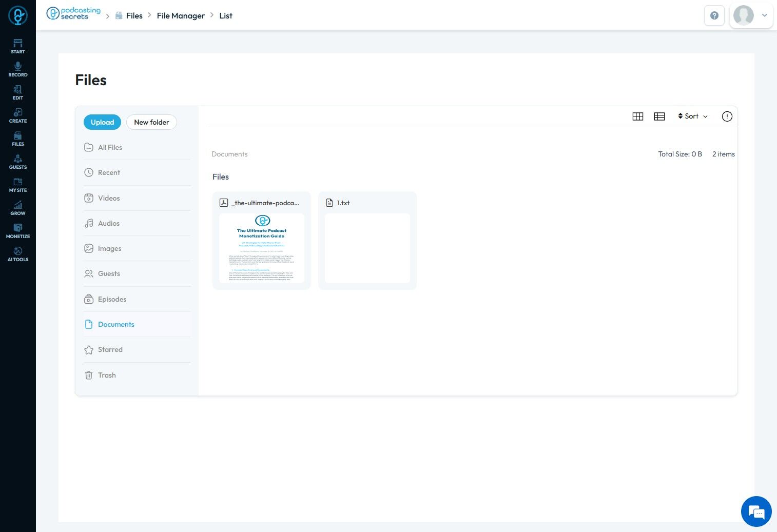Click the Upload button

pos(102,122)
